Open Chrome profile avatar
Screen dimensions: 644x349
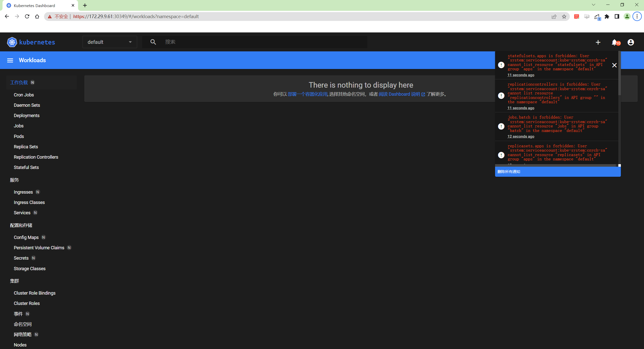(627, 17)
